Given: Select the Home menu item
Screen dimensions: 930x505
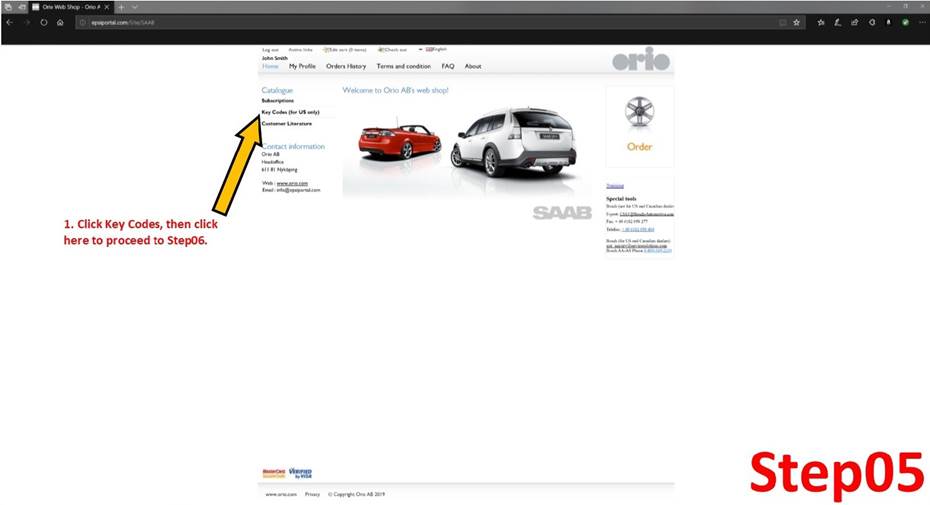Looking at the screenshot, I should (x=270, y=66).
